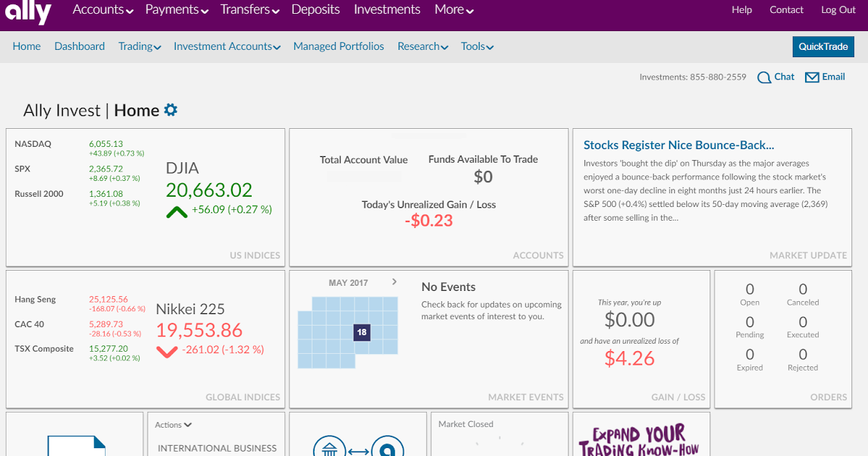Click the Pending orders count
The image size is (868, 456).
tap(750, 322)
